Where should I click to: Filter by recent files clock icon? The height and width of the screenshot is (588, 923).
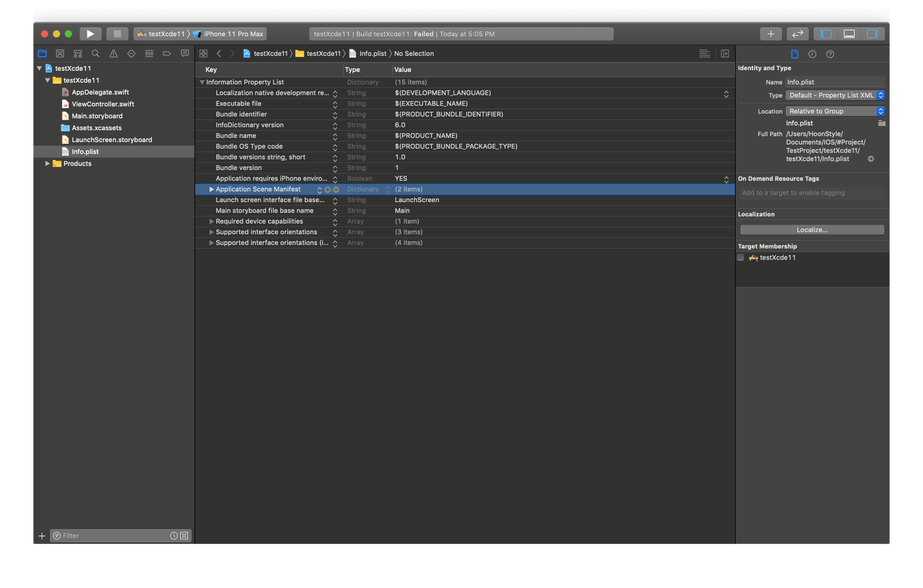(x=174, y=536)
